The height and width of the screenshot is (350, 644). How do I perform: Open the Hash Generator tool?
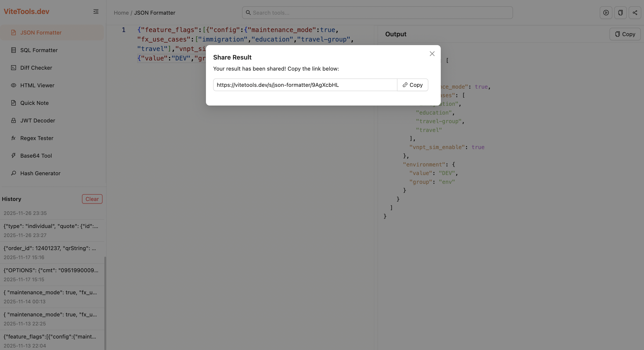[x=40, y=173]
